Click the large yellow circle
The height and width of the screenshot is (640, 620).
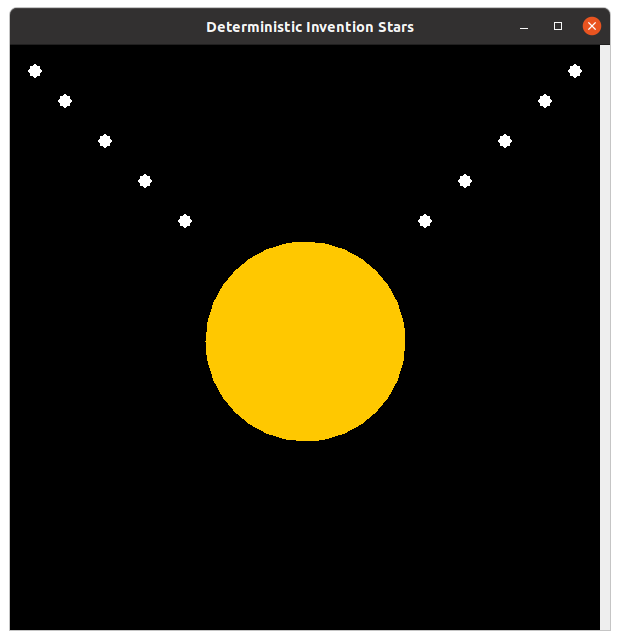point(305,341)
